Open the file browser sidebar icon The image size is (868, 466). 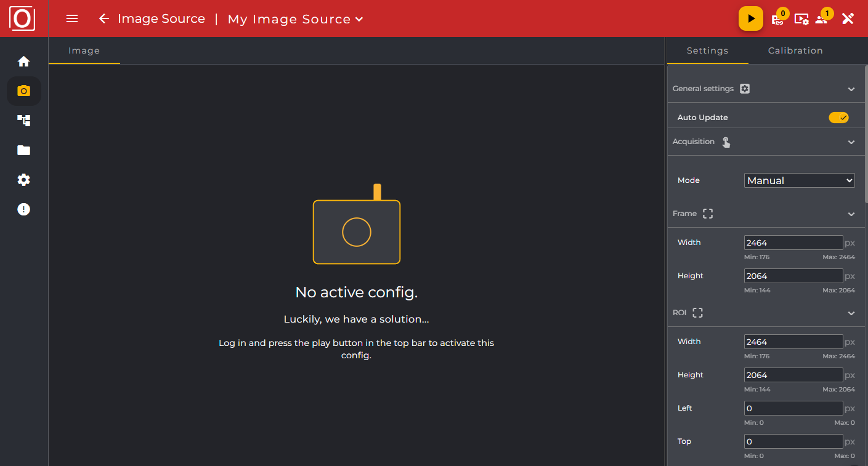click(23, 150)
